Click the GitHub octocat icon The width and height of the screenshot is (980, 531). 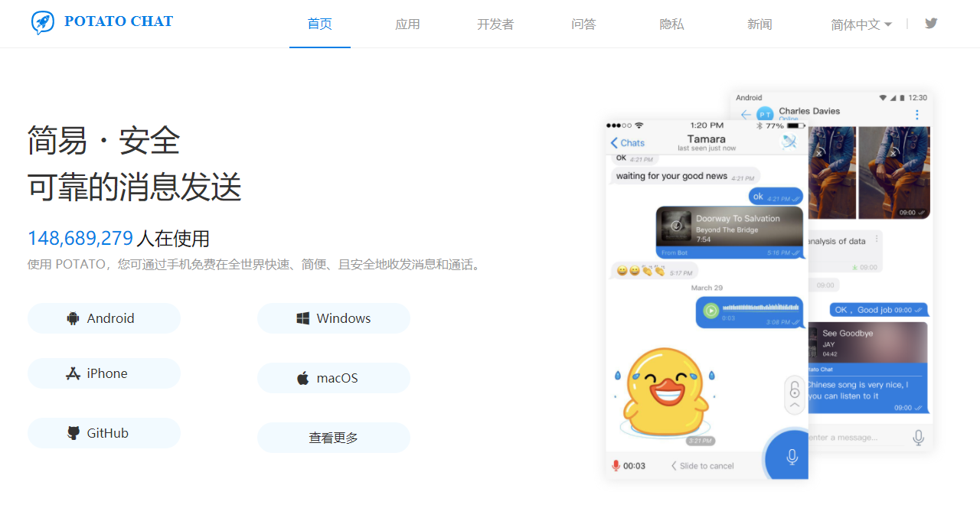pos(73,433)
